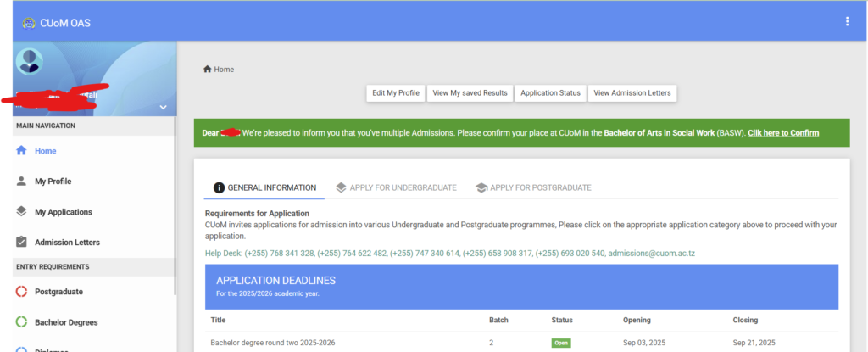Click the My Applications layers icon
This screenshot has width=868, height=352.
[x=22, y=212]
